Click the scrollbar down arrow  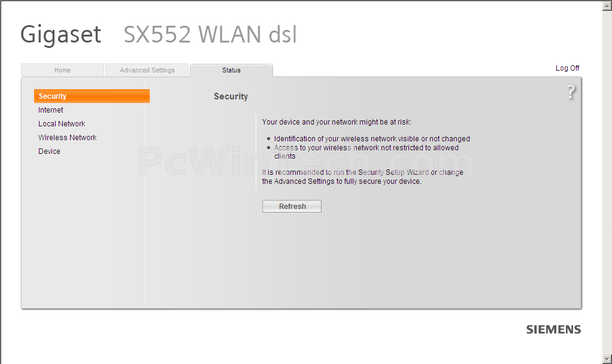point(607,359)
